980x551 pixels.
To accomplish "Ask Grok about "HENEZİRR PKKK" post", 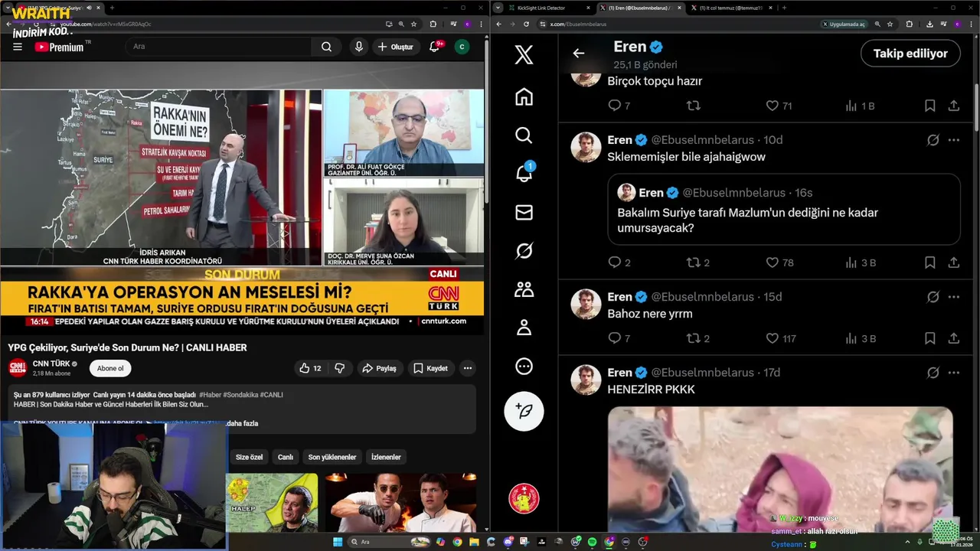I will [x=933, y=373].
